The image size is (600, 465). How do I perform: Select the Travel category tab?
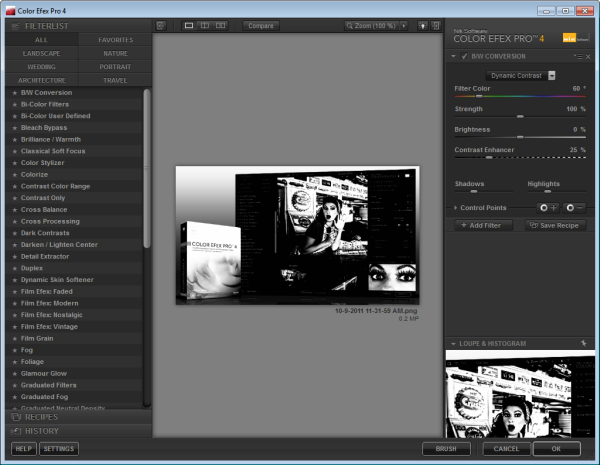pyautogui.click(x=115, y=80)
